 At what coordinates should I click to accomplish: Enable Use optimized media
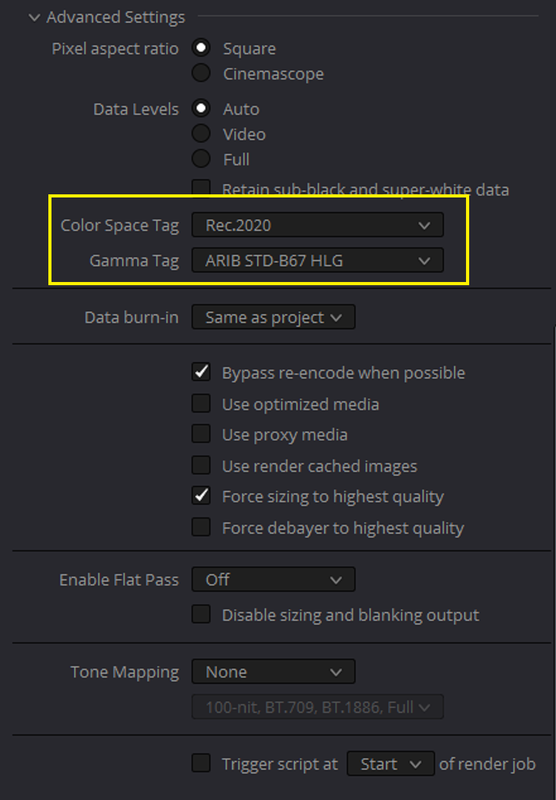(201, 403)
